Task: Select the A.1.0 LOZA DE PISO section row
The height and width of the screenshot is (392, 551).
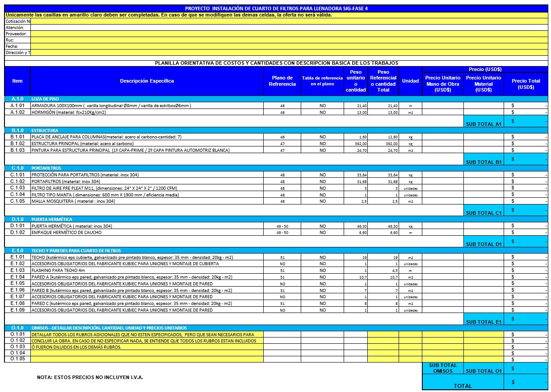Action: point(276,99)
